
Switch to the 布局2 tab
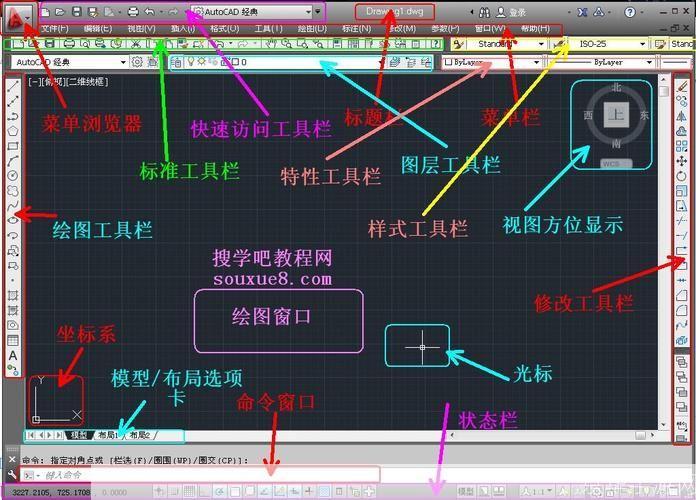[139, 435]
